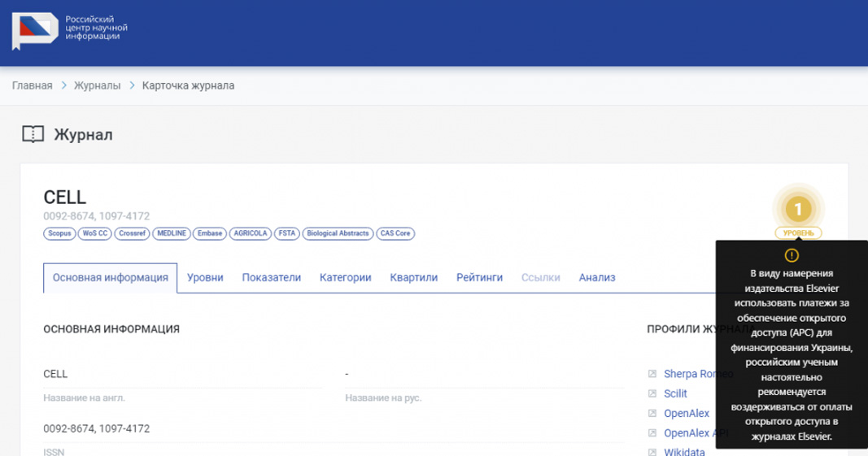Click the ОСНОВНАЯ ИНФОРМАЦИЯ section heading

[111, 329]
